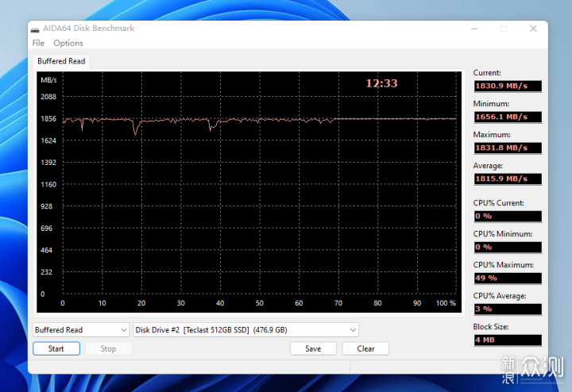Click the AIDA64 title bar app icon

[x=35, y=29]
